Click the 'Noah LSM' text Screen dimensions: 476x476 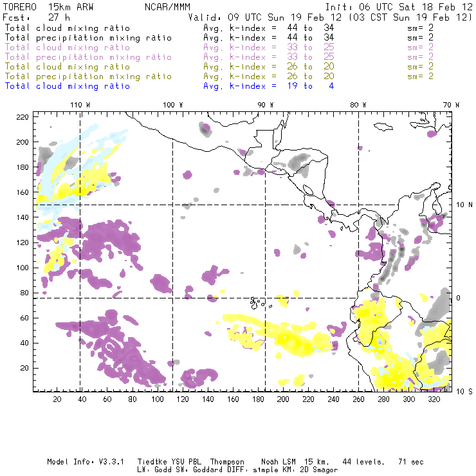(279, 462)
